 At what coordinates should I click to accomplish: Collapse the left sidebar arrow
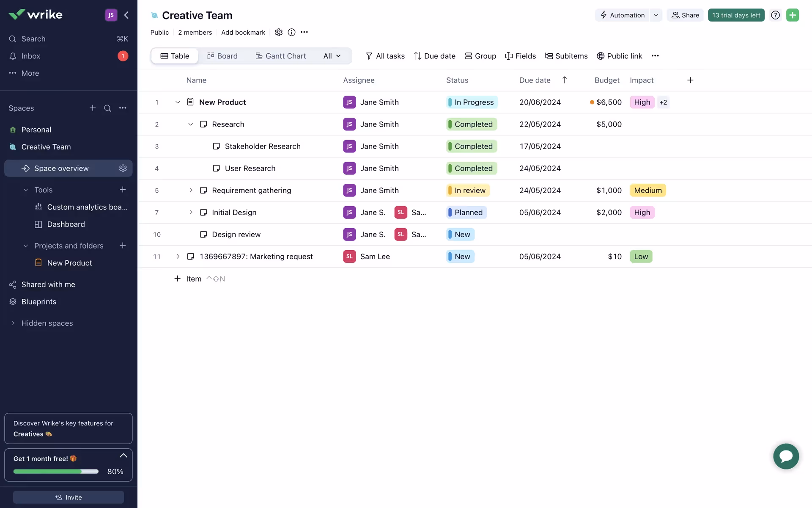click(x=126, y=15)
